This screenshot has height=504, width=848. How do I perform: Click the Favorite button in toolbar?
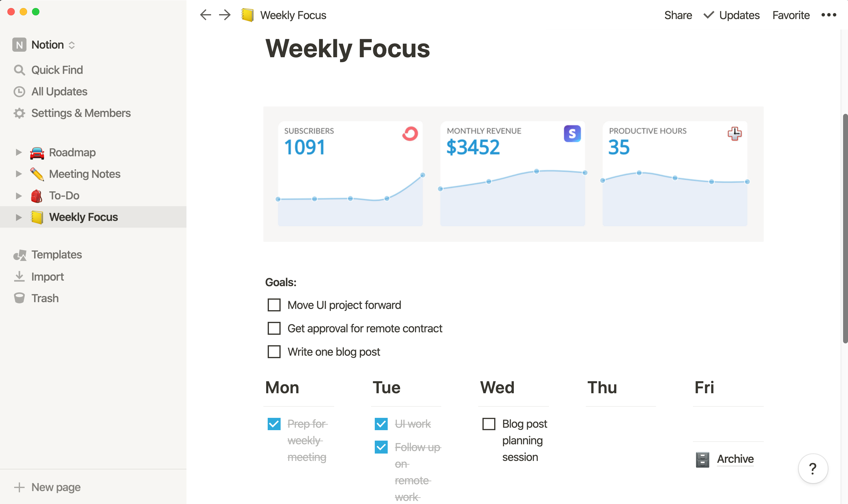(791, 15)
